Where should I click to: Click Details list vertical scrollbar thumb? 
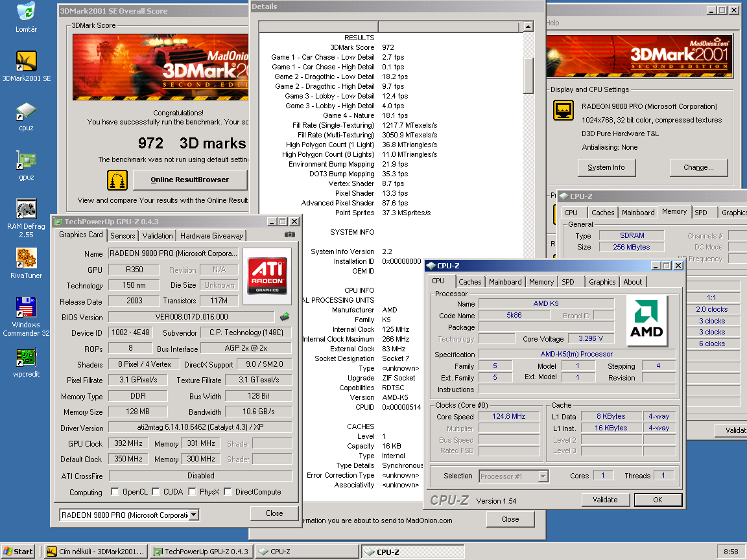pyautogui.click(x=528, y=76)
